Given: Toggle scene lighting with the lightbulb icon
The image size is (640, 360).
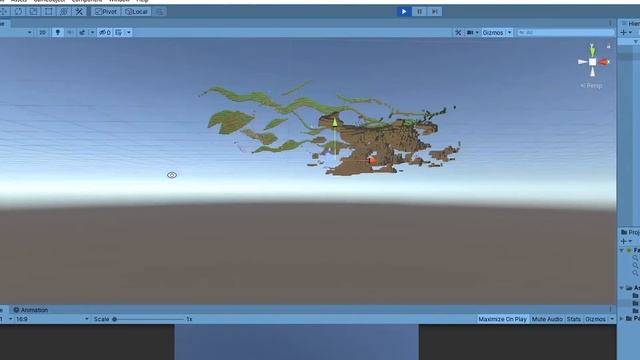Looking at the screenshot, I should 58,32.
